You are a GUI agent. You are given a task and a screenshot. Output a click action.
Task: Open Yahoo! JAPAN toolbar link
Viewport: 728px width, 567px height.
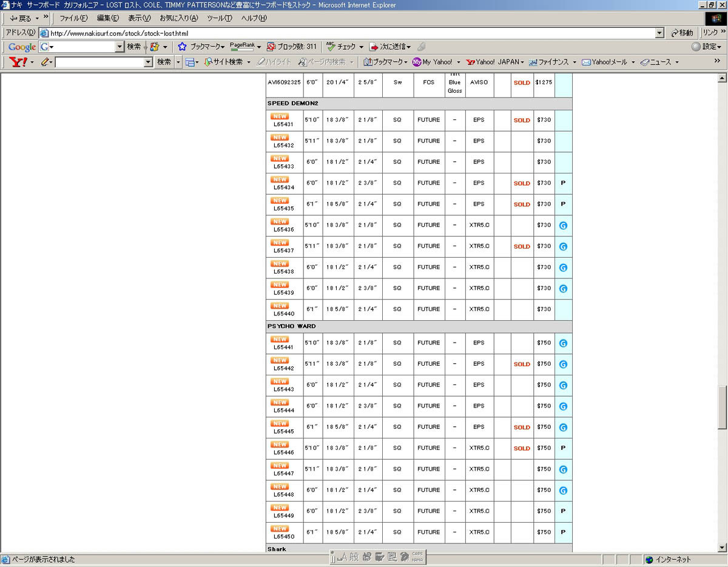tap(494, 62)
